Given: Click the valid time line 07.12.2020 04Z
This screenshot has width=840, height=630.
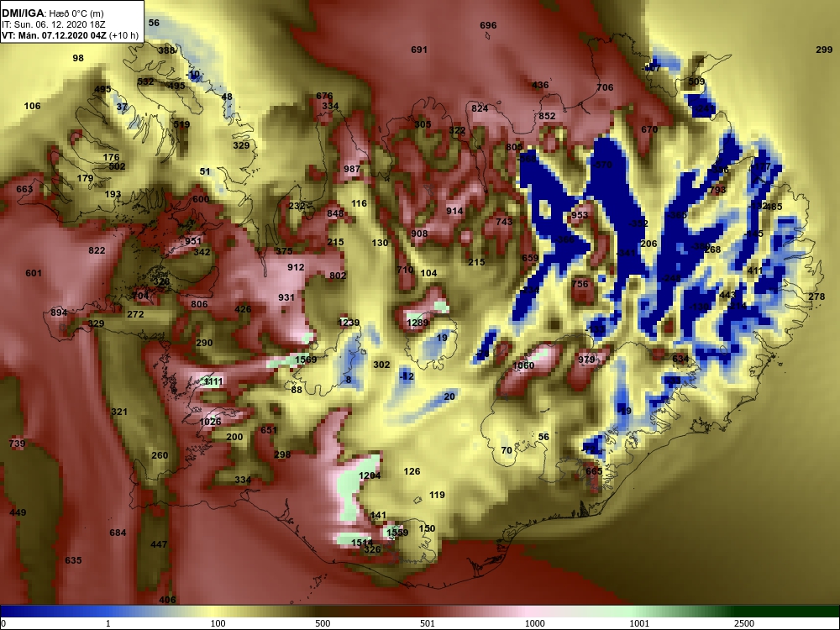Looking at the screenshot, I should click(x=71, y=36).
